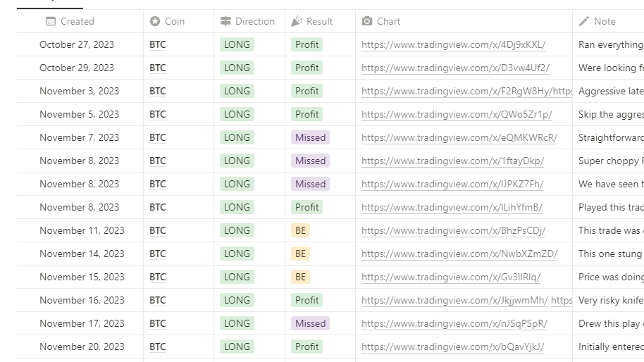Open chart link ending JkjjwmMh
The height and width of the screenshot is (362, 644).
(454, 301)
